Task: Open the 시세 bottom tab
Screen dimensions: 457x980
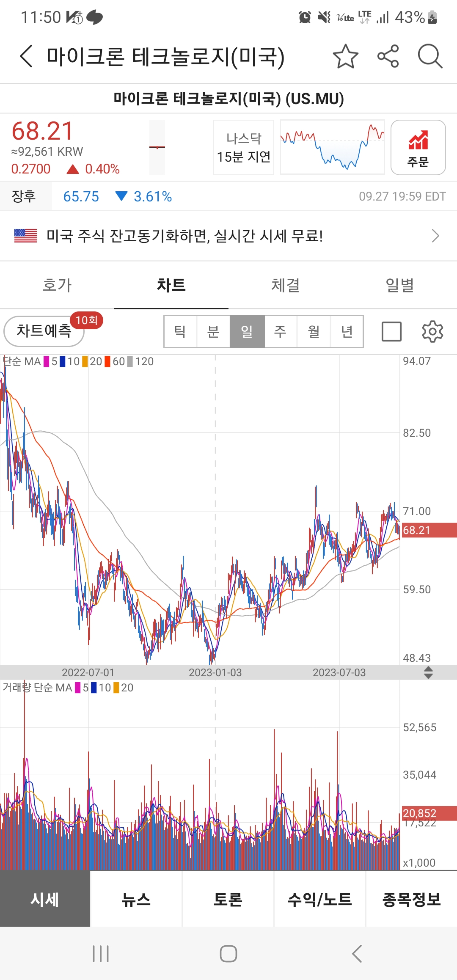Action: click(45, 899)
